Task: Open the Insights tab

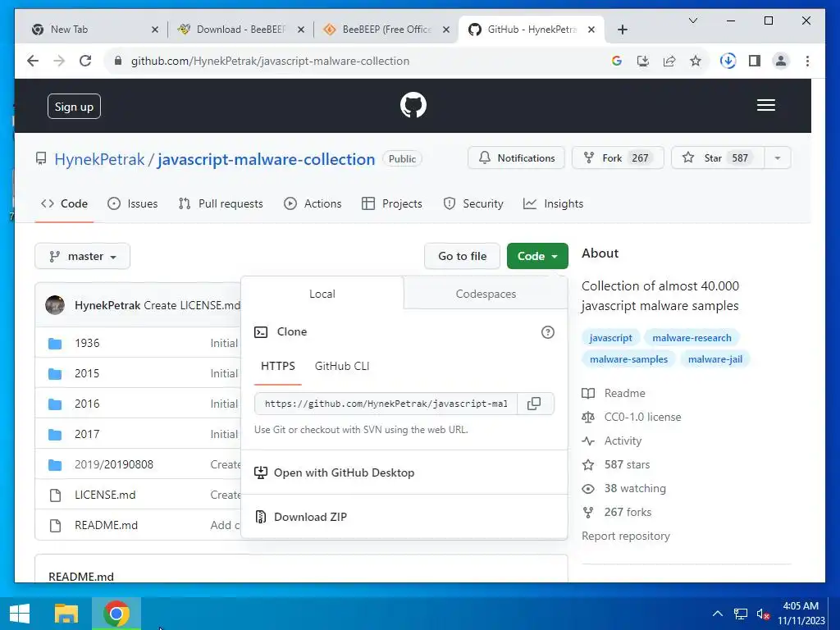Action: 554,203
